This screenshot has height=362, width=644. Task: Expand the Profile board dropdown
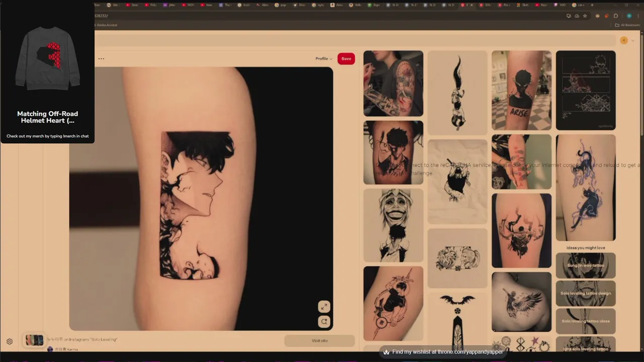(324, 59)
